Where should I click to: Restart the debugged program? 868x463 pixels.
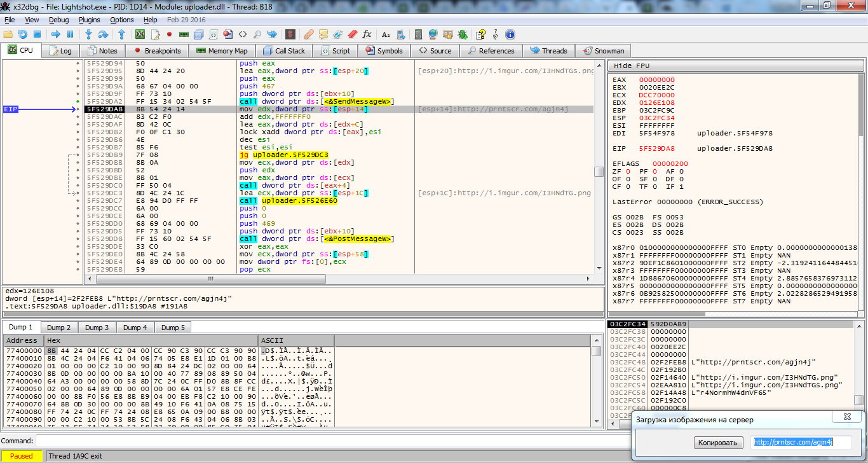(23, 34)
